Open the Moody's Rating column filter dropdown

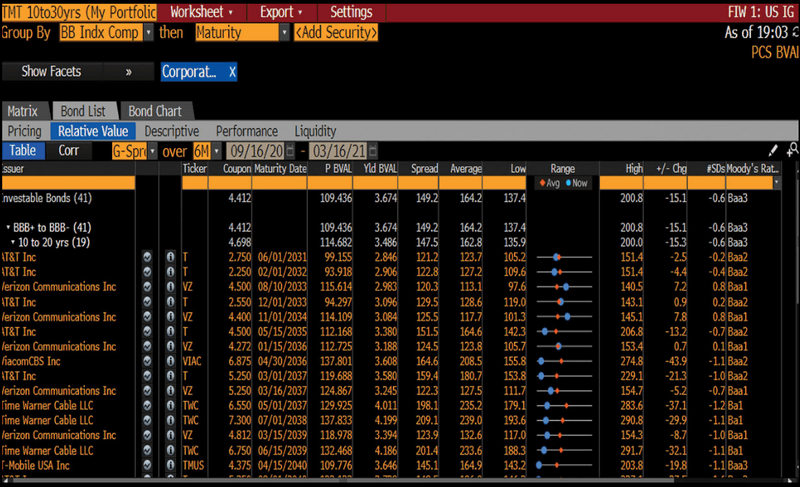point(777,183)
